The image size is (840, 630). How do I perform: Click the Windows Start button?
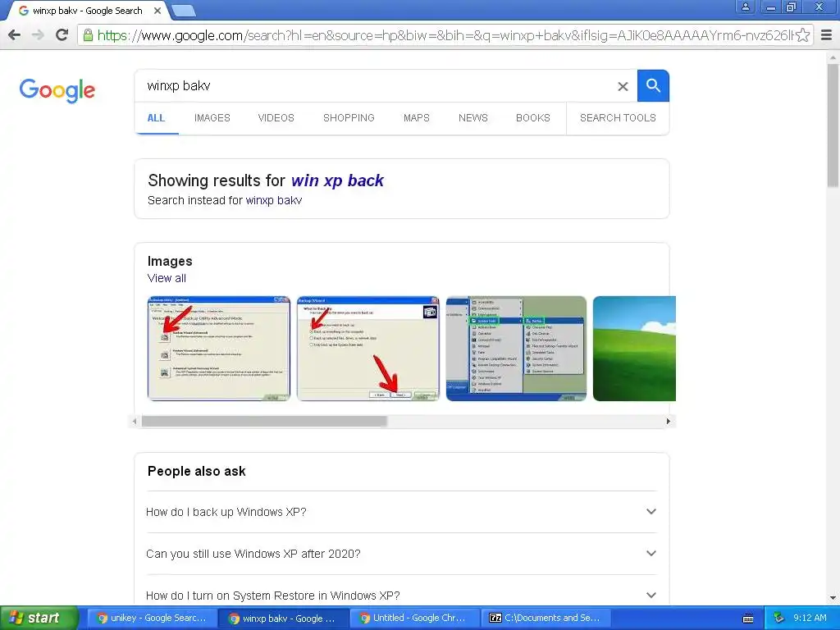(x=39, y=618)
